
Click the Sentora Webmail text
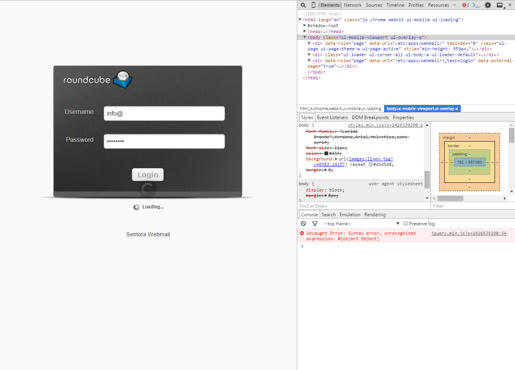coord(148,235)
